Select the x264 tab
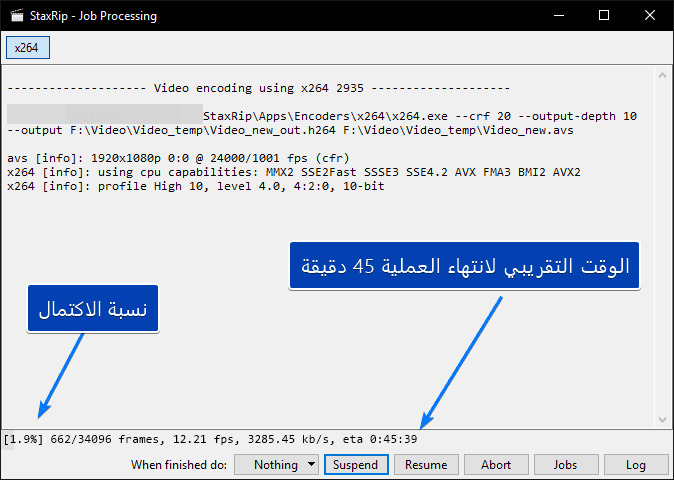The width and height of the screenshot is (674, 480). [x=28, y=48]
